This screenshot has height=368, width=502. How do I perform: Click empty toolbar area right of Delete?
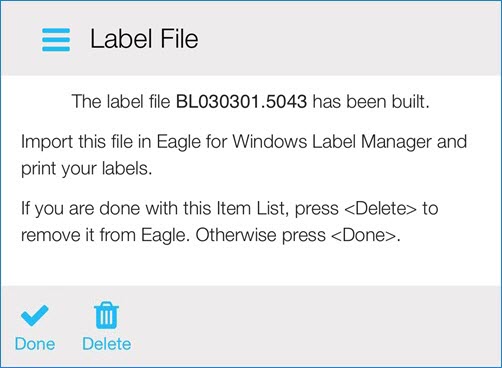[317, 327]
